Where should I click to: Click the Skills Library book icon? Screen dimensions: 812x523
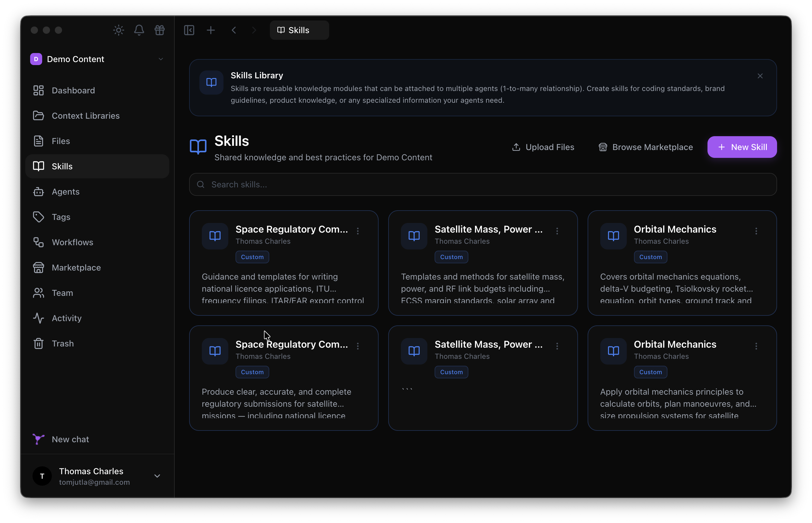pos(211,82)
